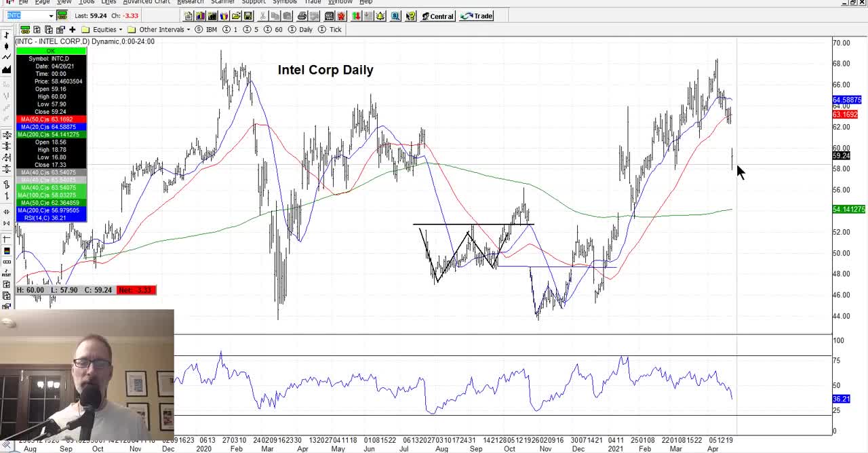
Task: Click the help question mark icon
Action: pyautogui.click(x=411, y=16)
